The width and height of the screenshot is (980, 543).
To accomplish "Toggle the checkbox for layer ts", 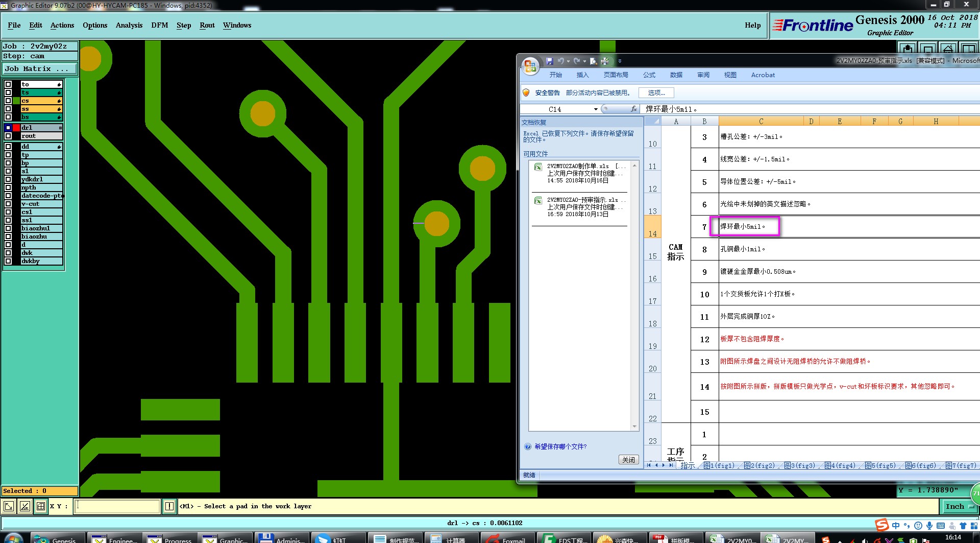I will pos(8,92).
